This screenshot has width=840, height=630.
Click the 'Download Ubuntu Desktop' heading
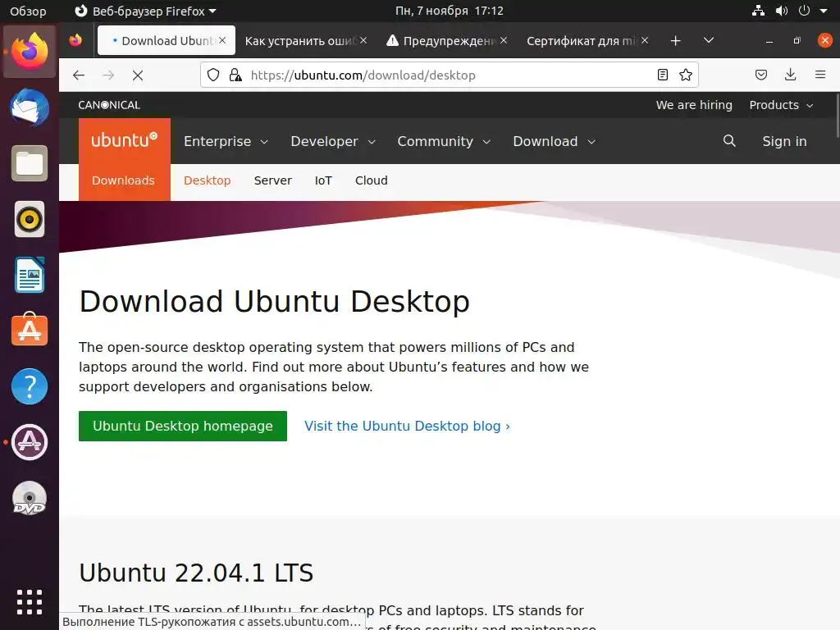(x=274, y=301)
